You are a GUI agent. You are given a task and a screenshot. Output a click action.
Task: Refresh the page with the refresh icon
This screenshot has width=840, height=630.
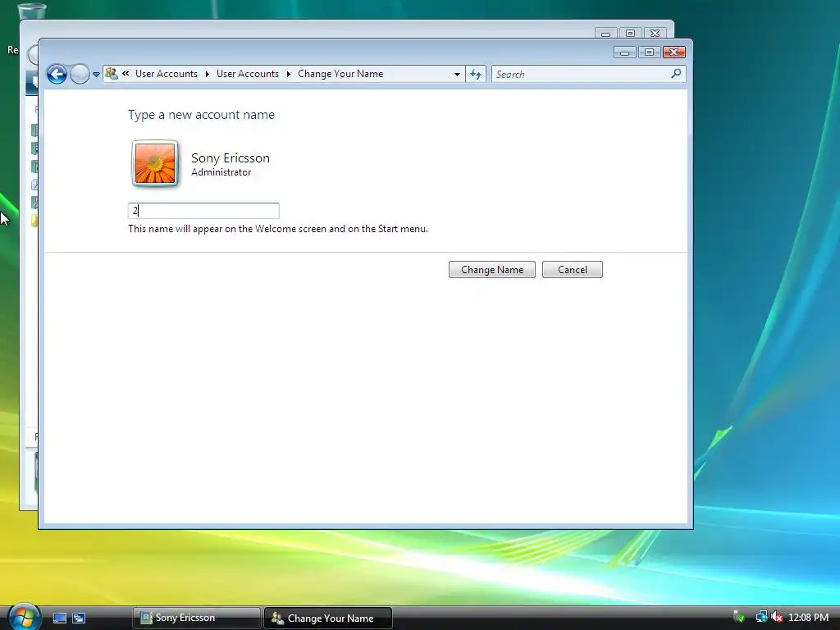coord(476,74)
